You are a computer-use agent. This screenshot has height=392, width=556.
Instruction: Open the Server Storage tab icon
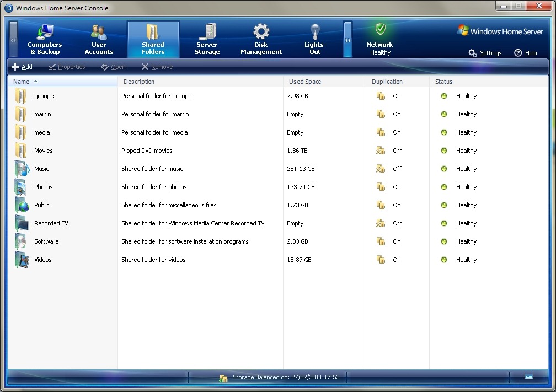pos(207,32)
